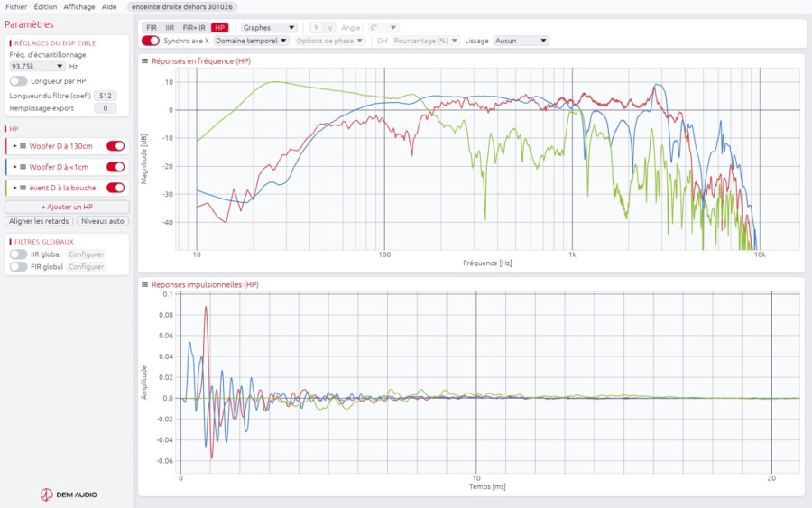Click the Réponses en fréquence (HP) title
This screenshot has height=508, width=812.
coord(201,61)
